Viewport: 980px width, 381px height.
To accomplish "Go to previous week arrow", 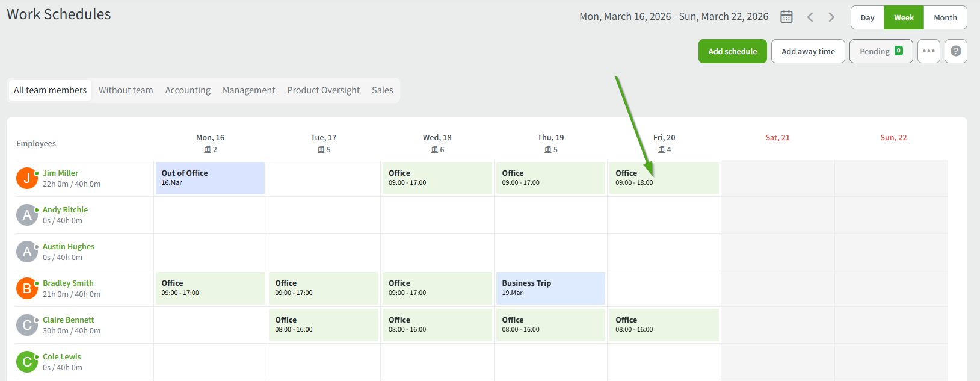I will pyautogui.click(x=810, y=17).
